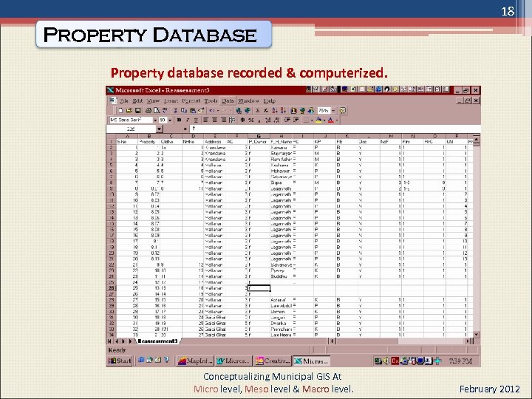The image size is (532, 399).
Task: Open the File menu
Action: [124, 100]
